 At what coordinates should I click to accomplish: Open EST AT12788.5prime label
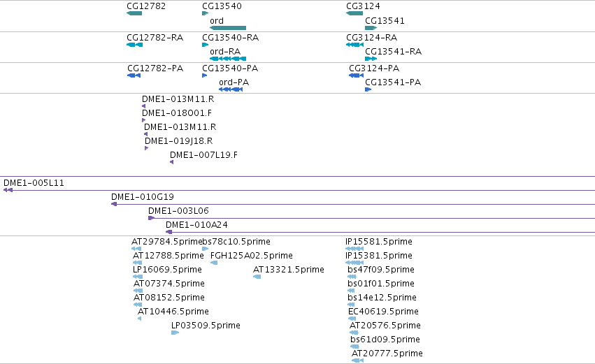(x=169, y=256)
